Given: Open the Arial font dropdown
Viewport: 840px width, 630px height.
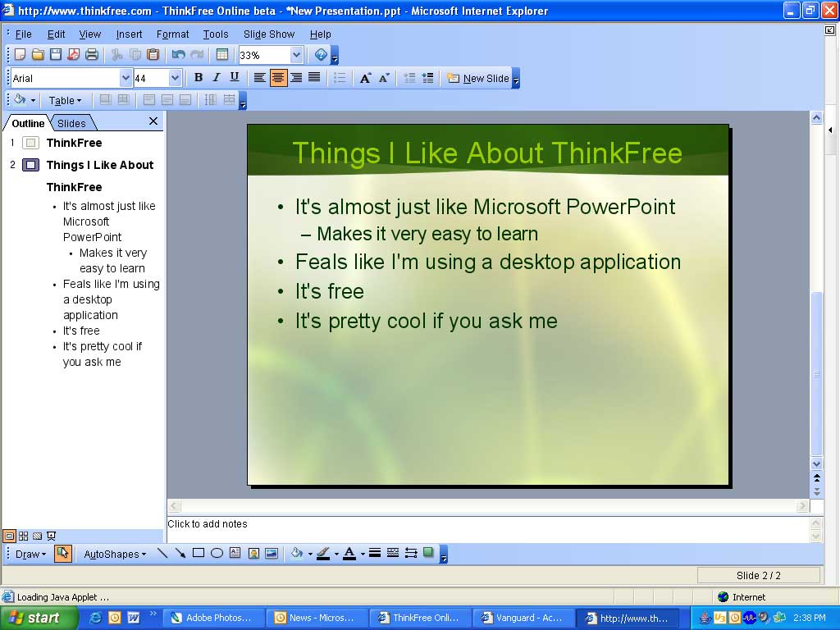Looking at the screenshot, I should tap(126, 78).
